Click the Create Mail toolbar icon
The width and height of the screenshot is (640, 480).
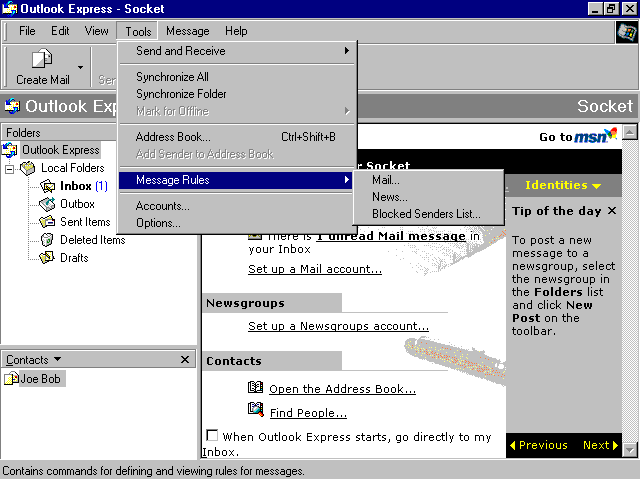tap(42, 58)
